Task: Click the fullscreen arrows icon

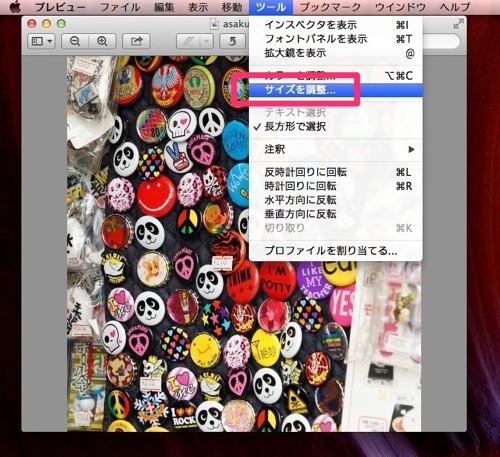Action: click(459, 24)
